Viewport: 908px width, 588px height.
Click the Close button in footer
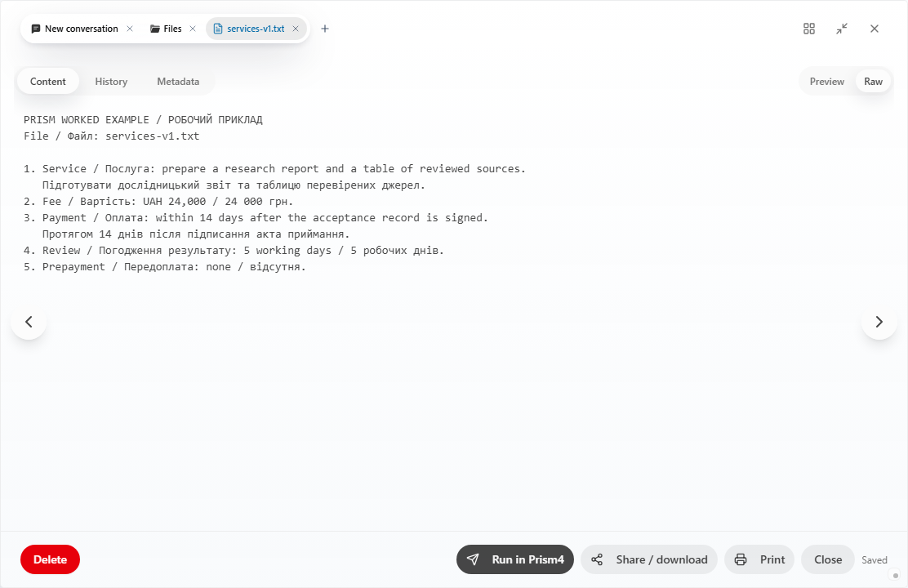[x=828, y=559]
